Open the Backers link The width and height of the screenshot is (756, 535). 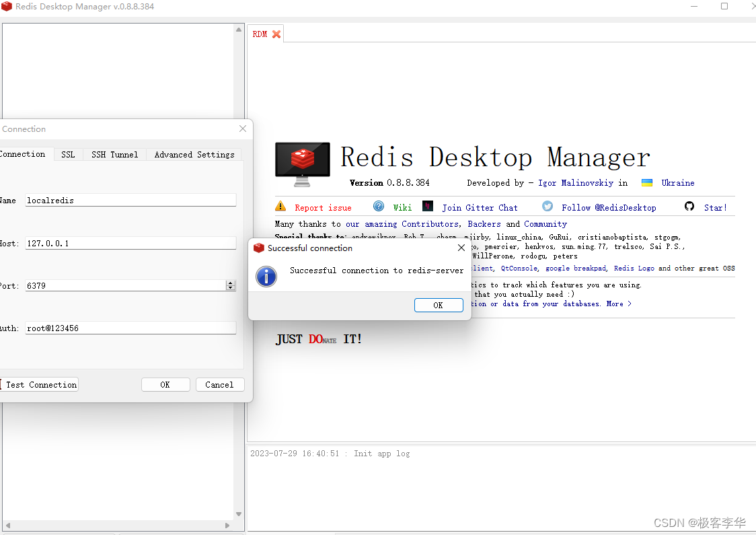(x=484, y=224)
